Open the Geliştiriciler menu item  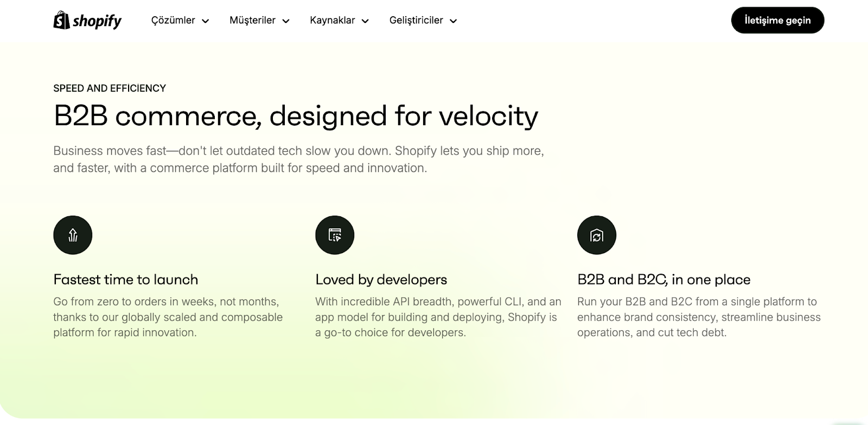coord(422,20)
